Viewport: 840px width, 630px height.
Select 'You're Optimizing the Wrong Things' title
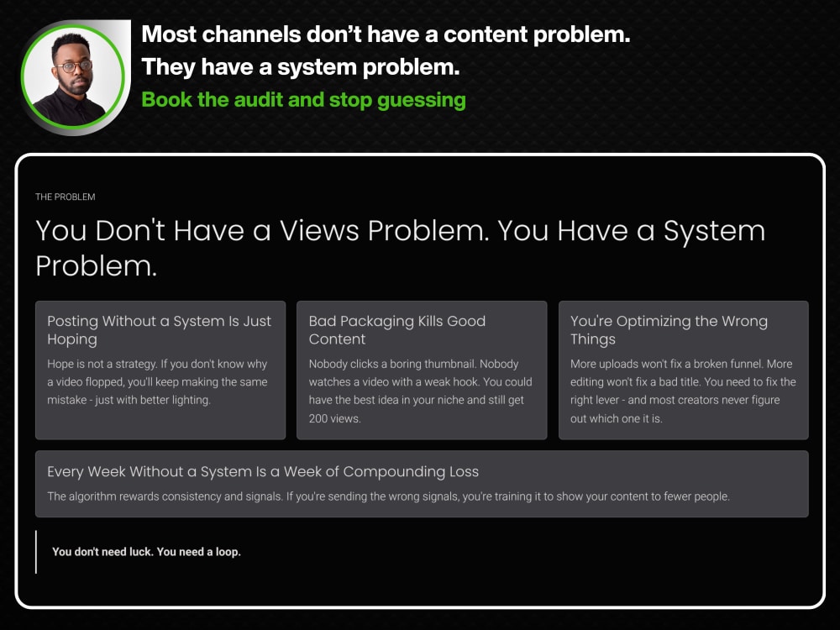click(x=669, y=330)
